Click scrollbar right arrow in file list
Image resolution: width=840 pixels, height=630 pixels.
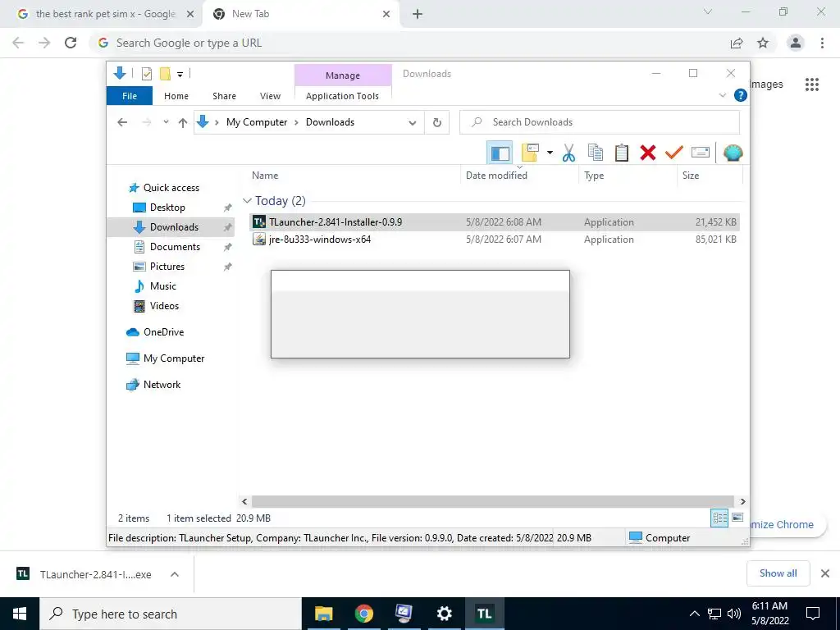point(742,501)
